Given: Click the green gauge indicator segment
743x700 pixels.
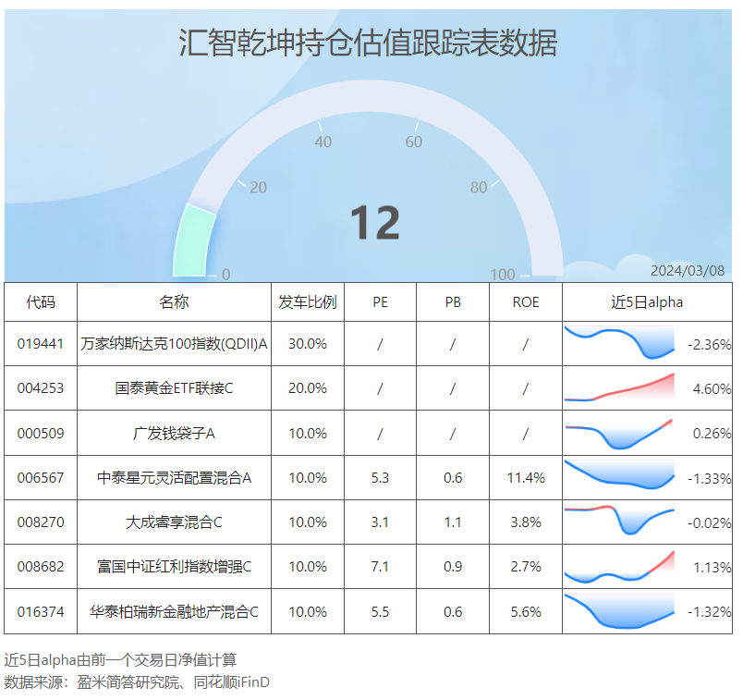Looking at the screenshot, I should (x=193, y=240).
